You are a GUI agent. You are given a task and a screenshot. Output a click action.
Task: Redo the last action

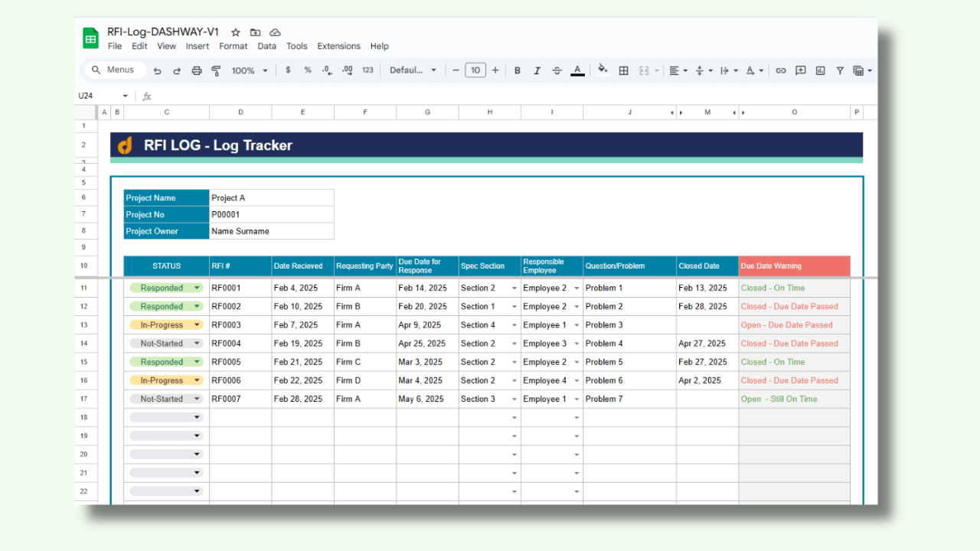click(x=177, y=70)
